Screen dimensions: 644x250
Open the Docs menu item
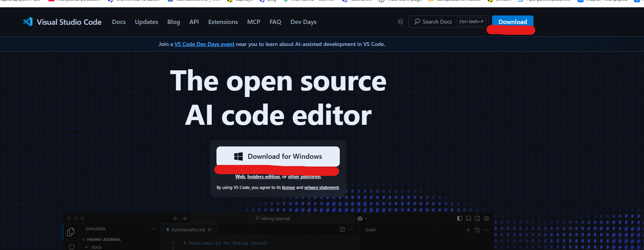pos(119,22)
